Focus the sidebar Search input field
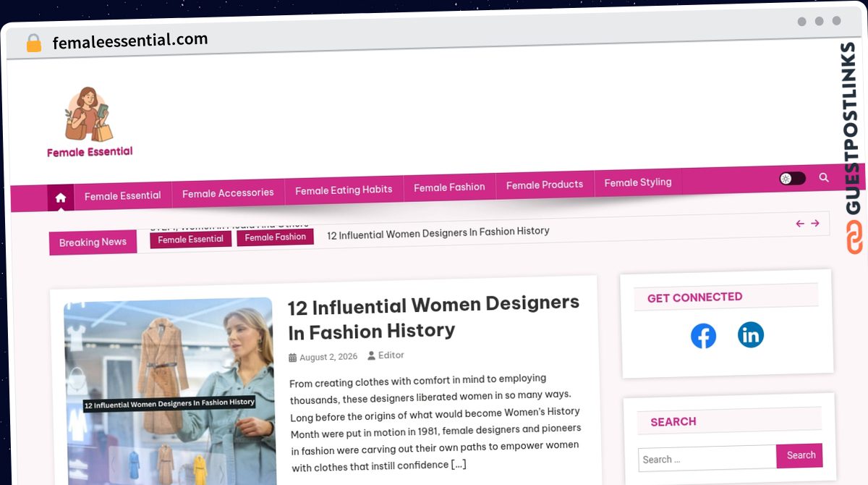 tap(707, 458)
